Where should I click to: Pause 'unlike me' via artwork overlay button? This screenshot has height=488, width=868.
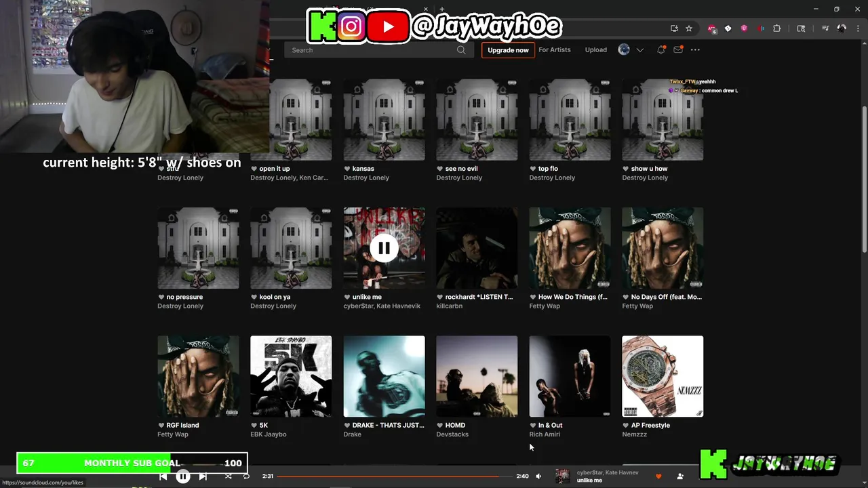click(384, 248)
